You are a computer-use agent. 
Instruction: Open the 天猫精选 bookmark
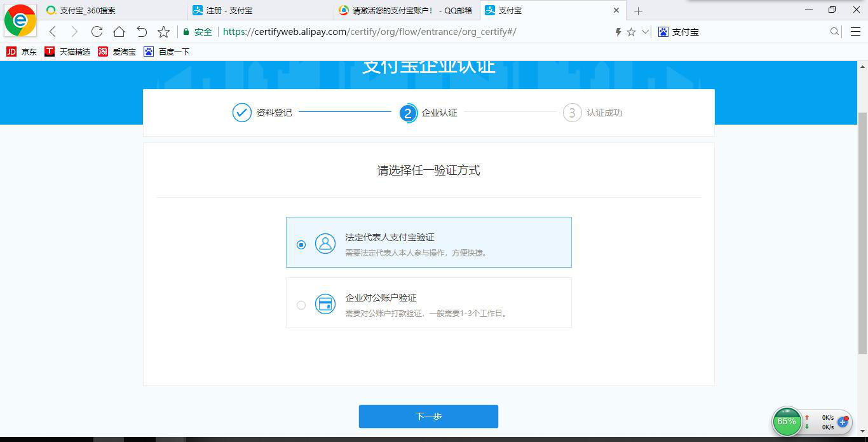click(x=67, y=52)
